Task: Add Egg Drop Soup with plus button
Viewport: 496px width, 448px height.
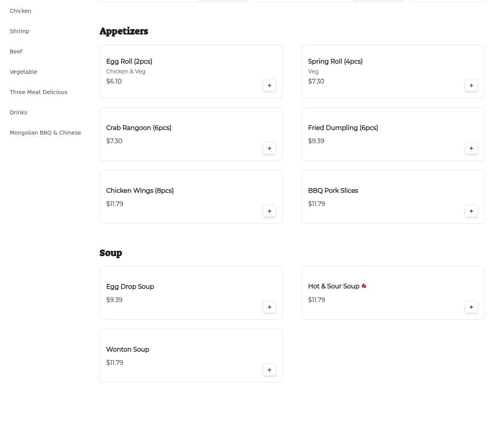Action: click(x=269, y=307)
